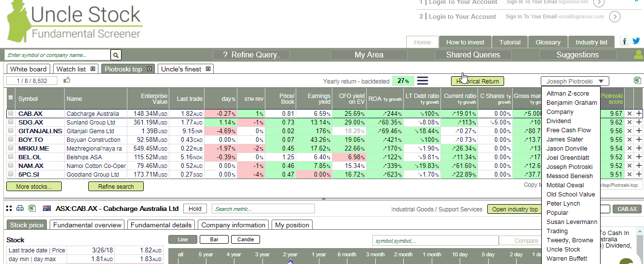Screen dimensions: 644x264
Task: Remove SDG.AX row using its X icon
Action: click(629, 122)
